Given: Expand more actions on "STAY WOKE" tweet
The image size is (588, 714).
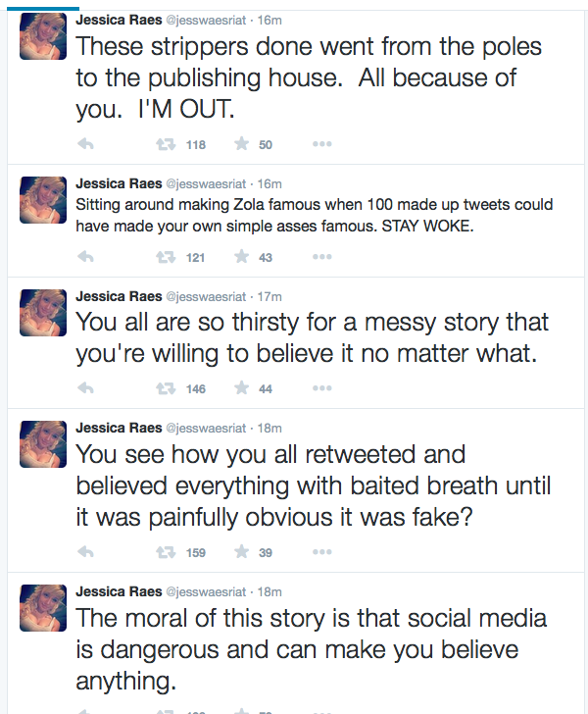Looking at the screenshot, I should click(321, 257).
